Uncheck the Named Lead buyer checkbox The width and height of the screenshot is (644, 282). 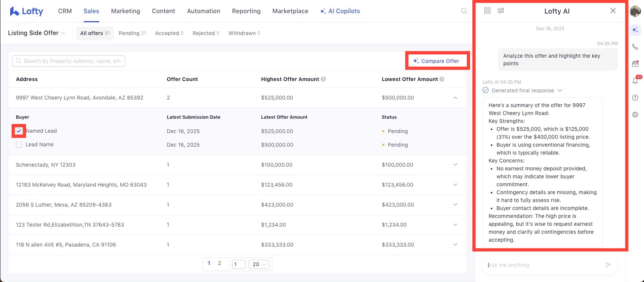coord(19,131)
